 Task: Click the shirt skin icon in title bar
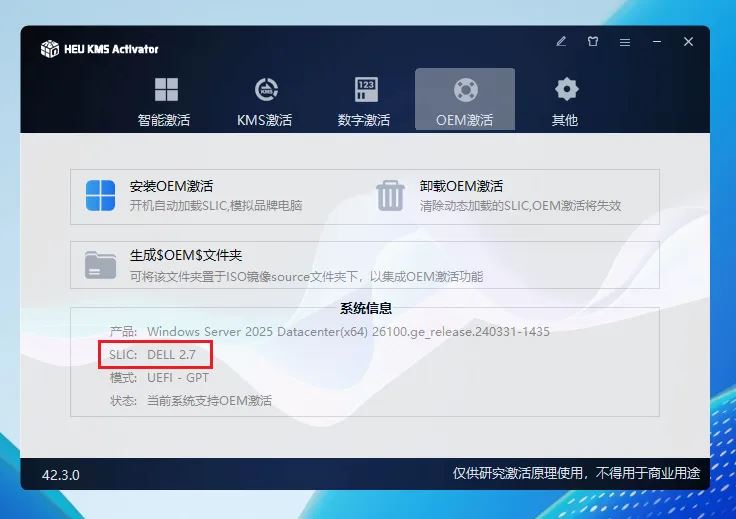point(593,42)
